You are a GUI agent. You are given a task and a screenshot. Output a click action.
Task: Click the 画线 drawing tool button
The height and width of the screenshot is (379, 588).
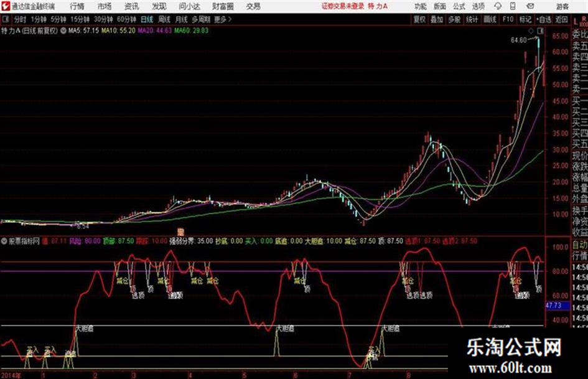(490, 19)
